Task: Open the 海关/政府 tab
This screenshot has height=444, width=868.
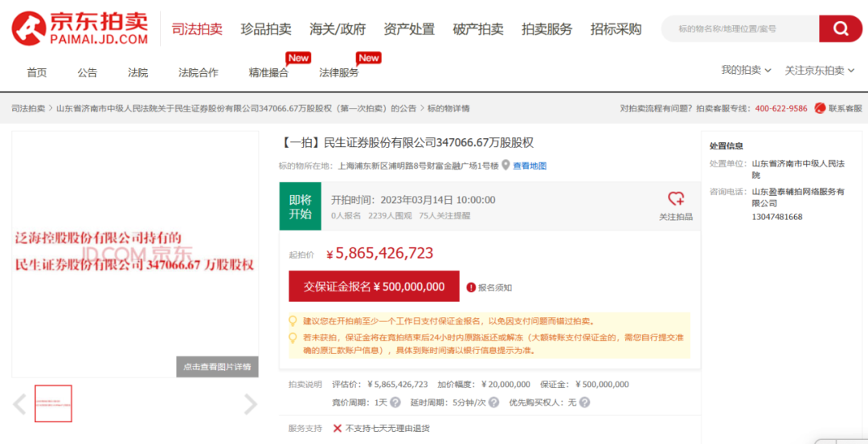Action: click(338, 29)
